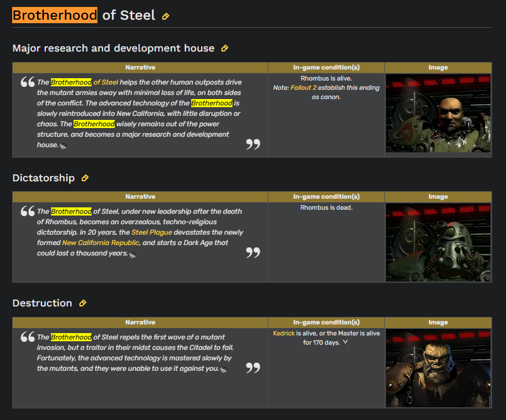Click edit pencil beside Brotherhood of Steel heading
The width and height of the screenshot is (506, 420).
tap(166, 16)
